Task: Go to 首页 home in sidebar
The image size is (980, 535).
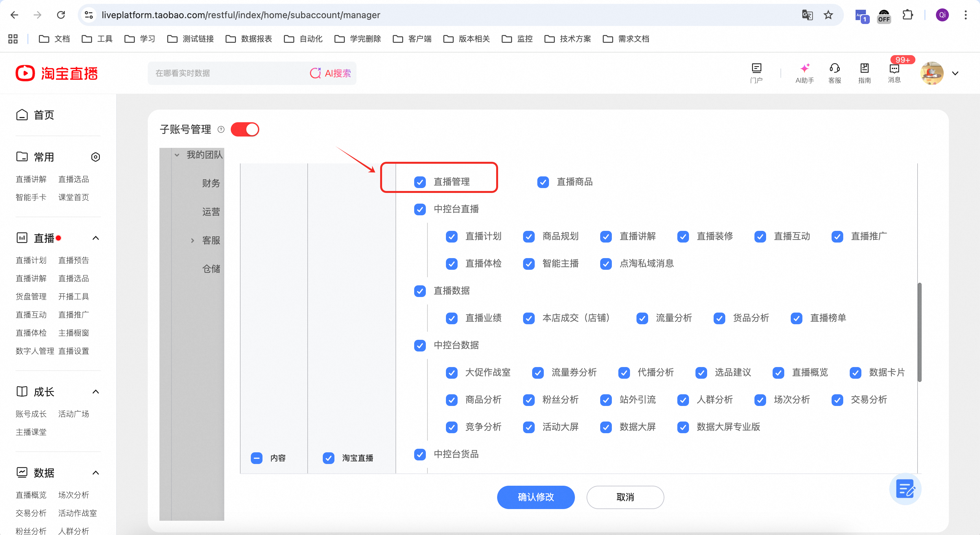Action: tap(35, 115)
